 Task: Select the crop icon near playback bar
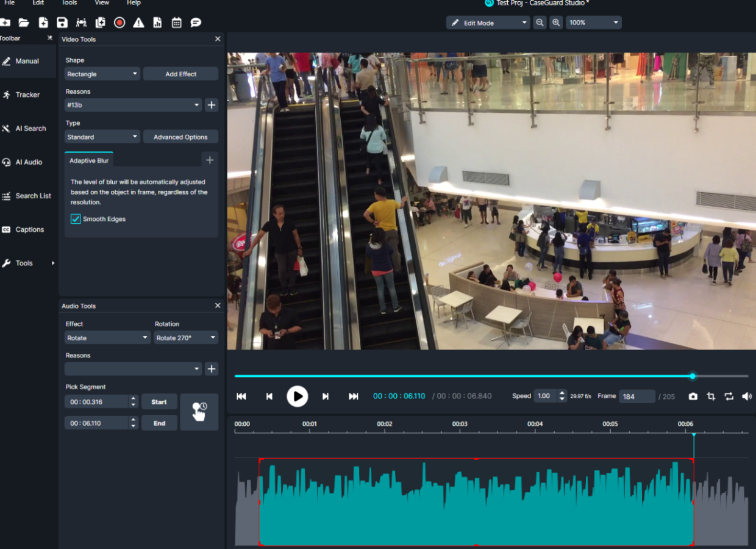tap(711, 396)
